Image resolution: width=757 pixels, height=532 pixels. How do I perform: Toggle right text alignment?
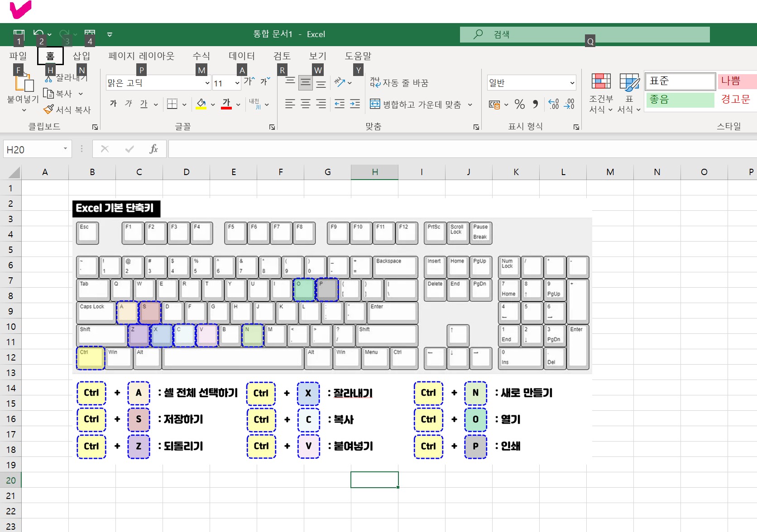tap(321, 104)
